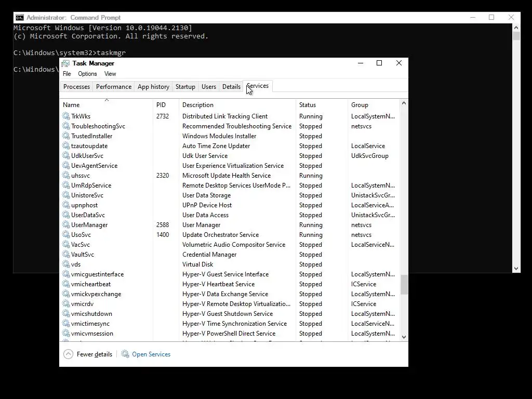Switch to the Startup tab
Viewport: 532px width, 399px height.
[185, 87]
